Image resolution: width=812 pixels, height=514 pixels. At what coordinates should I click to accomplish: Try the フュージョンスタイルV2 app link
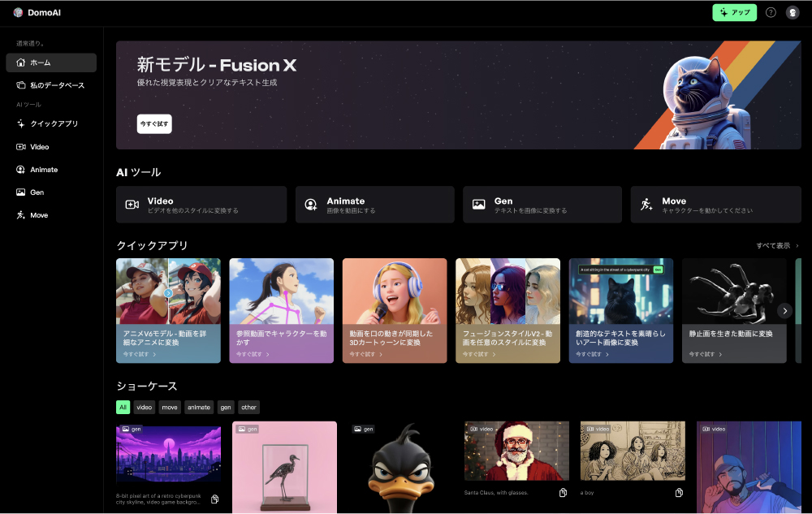pyautogui.click(x=479, y=355)
